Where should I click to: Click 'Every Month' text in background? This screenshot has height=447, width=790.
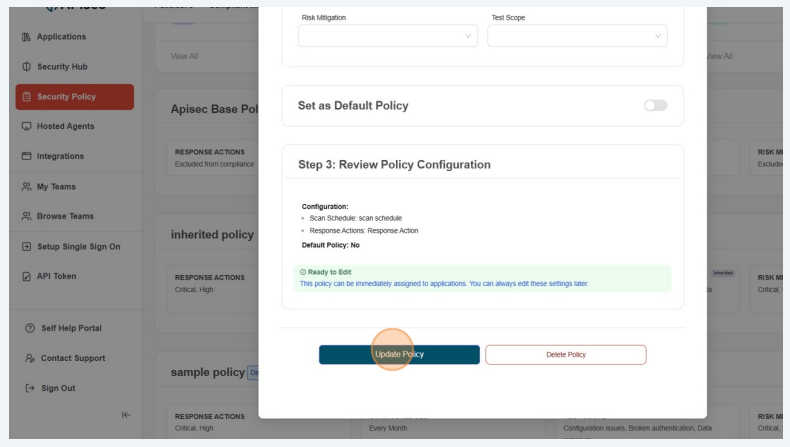388,428
